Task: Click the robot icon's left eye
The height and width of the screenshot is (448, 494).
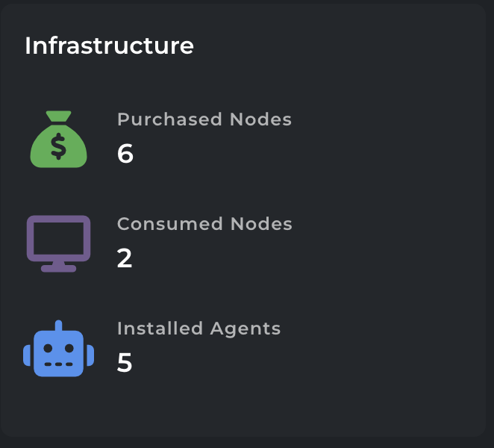Action: [48, 348]
